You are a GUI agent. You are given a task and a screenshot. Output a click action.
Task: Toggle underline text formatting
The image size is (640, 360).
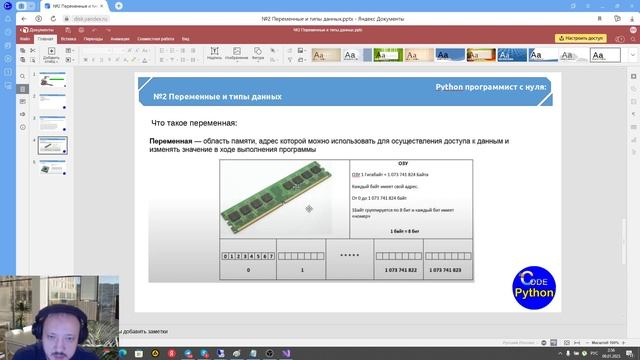101,60
